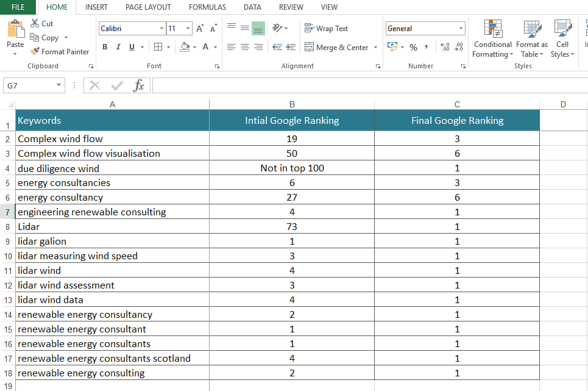Open Font name Calibri dropdown
Screen dimensions: 588x391
click(x=161, y=29)
